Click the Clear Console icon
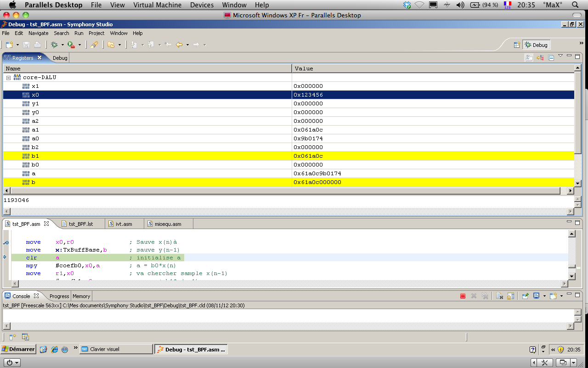The image size is (588, 368). pyautogui.click(x=499, y=296)
